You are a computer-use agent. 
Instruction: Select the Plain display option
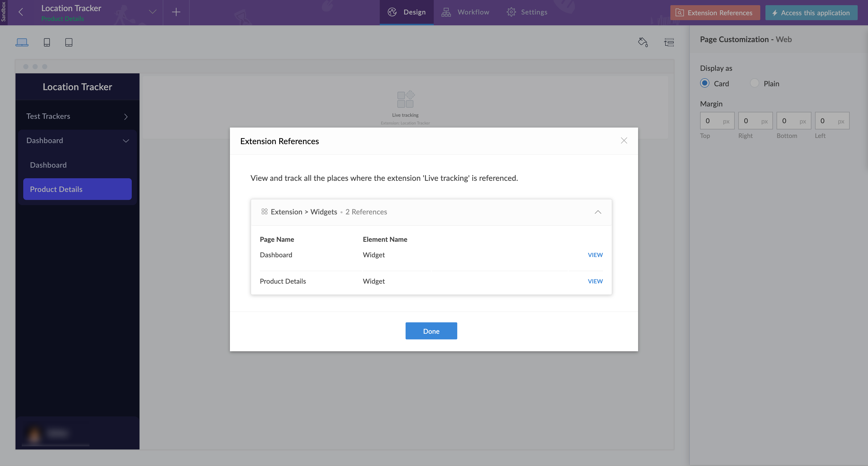(x=754, y=83)
